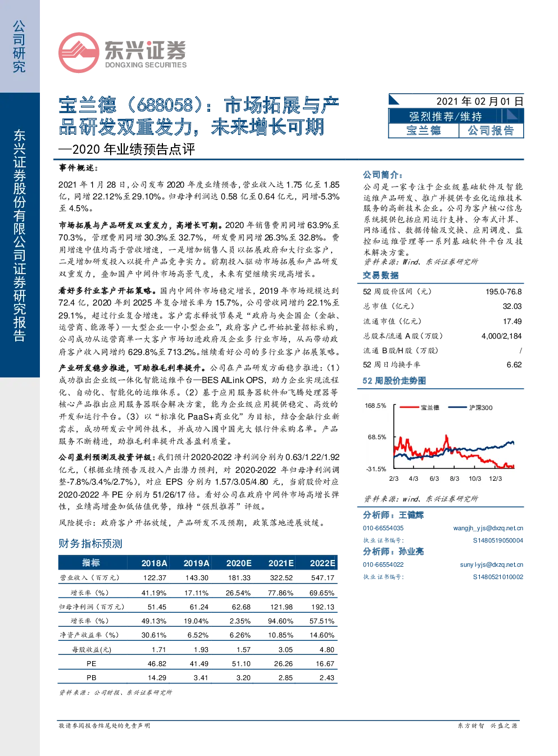Click the 财务指标预测 heading
The width and height of the screenshot is (558, 756).
click(x=90, y=543)
